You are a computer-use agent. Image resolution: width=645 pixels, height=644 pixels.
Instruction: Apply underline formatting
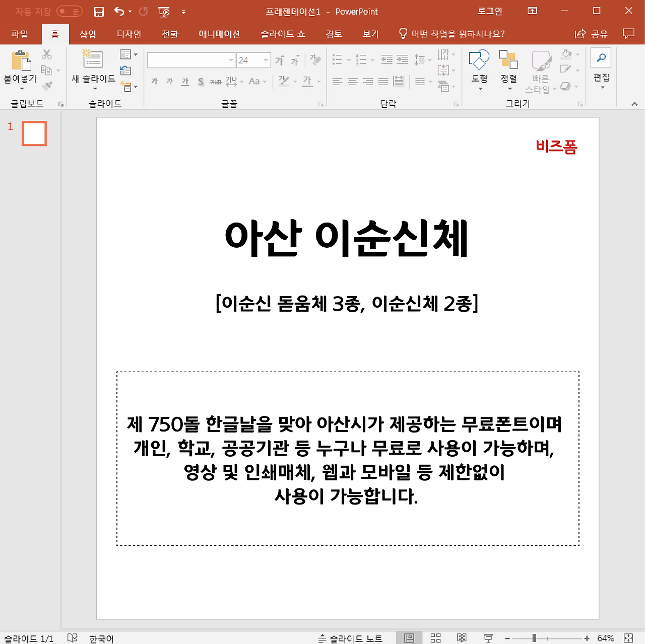pos(185,82)
